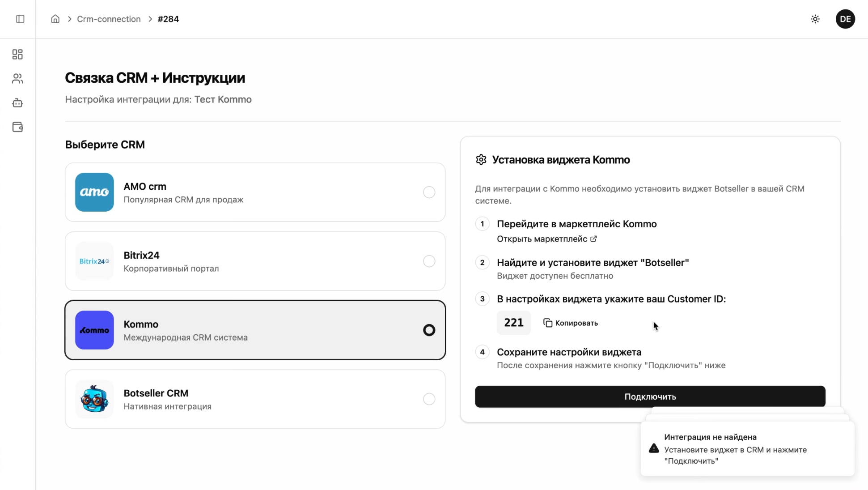868x490 pixels.
Task: Go to home via house icon
Action: pos(55,19)
